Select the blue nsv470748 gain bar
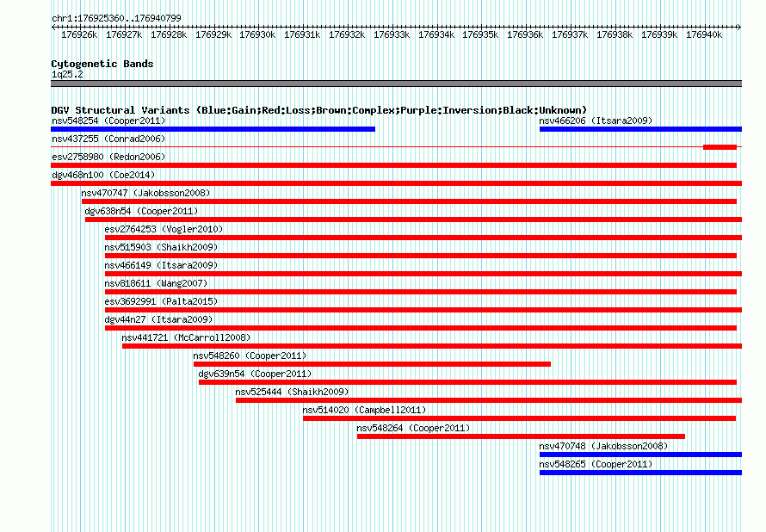The width and height of the screenshot is (766, 532). [640, 455]
